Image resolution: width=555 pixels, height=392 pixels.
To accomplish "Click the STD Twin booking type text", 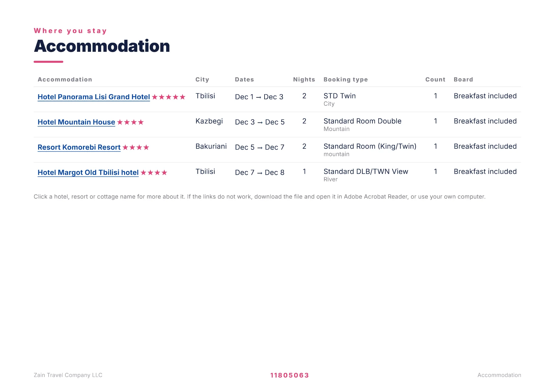I will coord(339,96).
